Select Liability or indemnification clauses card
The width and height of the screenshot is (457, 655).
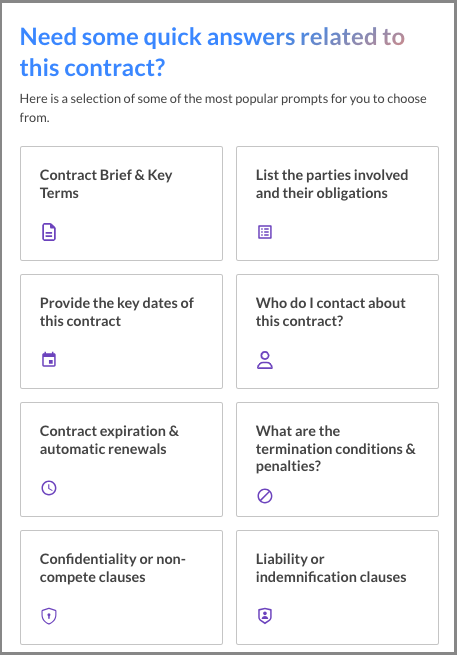pos(338,588)
